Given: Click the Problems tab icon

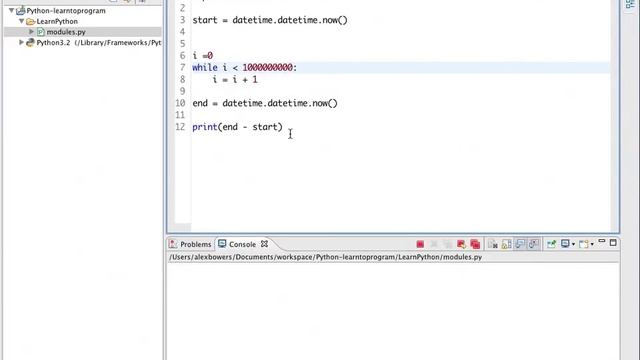Looking at the screenshot, I should pyautogui.click(x=173, y=244).
